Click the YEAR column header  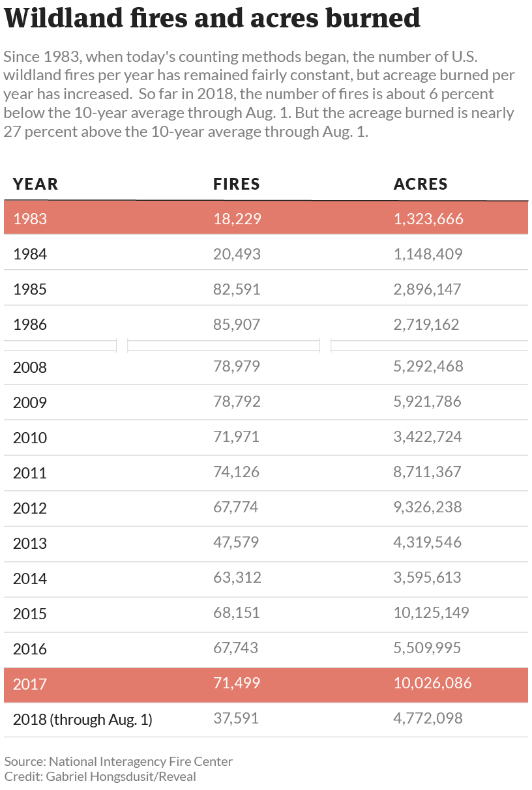[x=36, y=184]
